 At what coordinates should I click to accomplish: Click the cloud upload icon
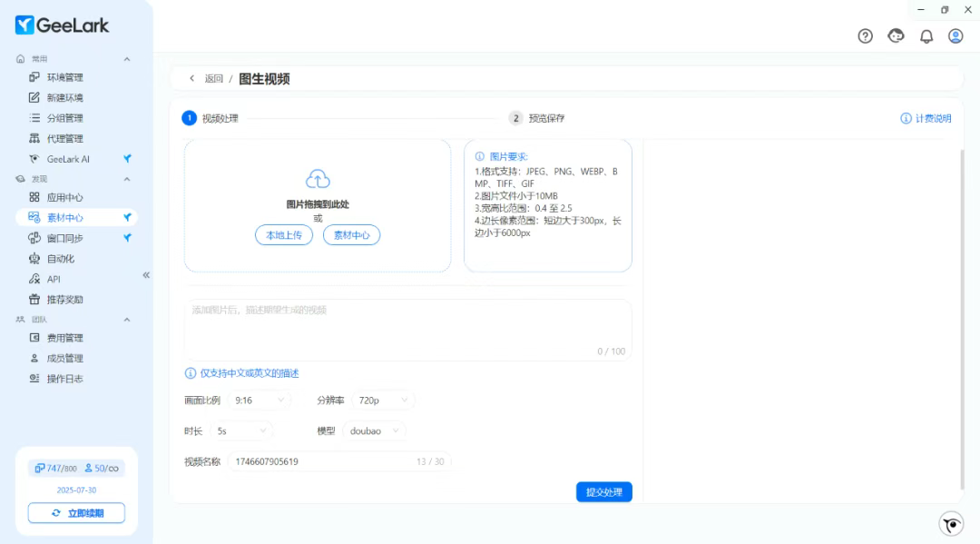(x=318, y=178)
